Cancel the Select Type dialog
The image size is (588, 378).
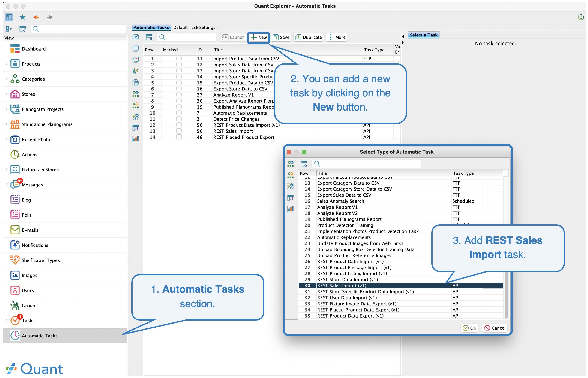[495, 328]
